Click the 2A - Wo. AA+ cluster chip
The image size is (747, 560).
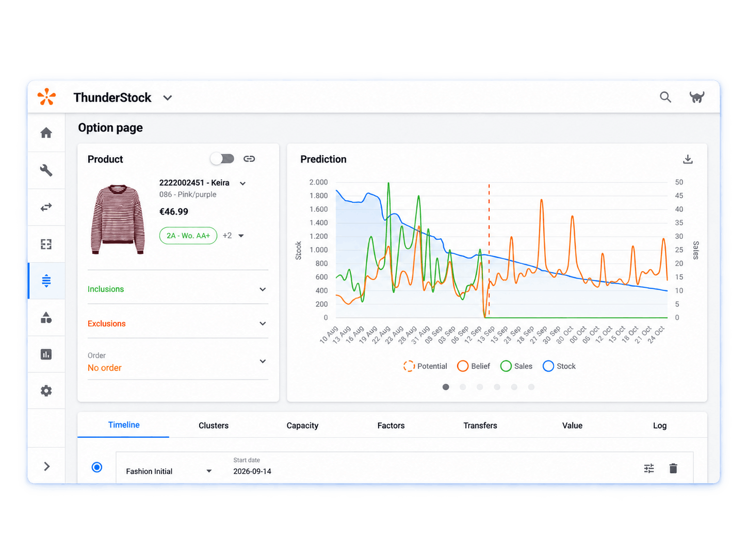pos(188,236)
